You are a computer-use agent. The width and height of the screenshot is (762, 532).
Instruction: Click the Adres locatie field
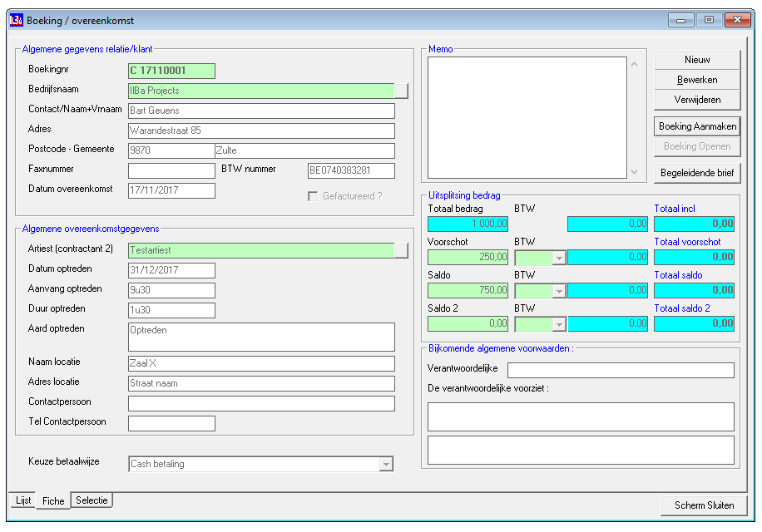pos(261,383)
